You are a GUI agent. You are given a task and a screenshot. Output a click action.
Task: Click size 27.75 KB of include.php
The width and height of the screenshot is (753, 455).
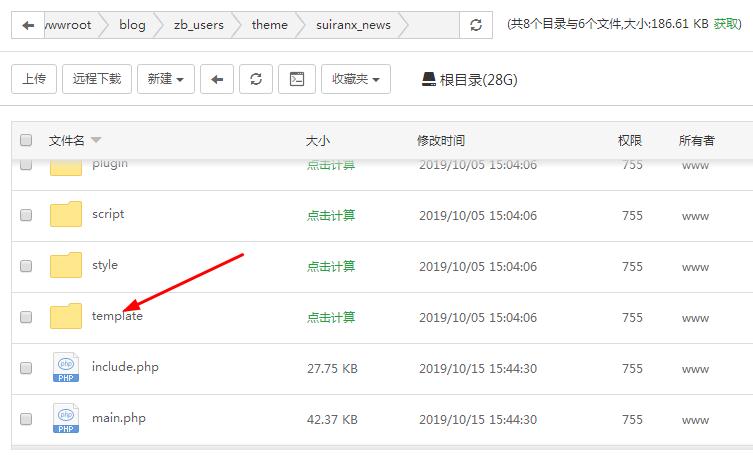coord(332,369)
